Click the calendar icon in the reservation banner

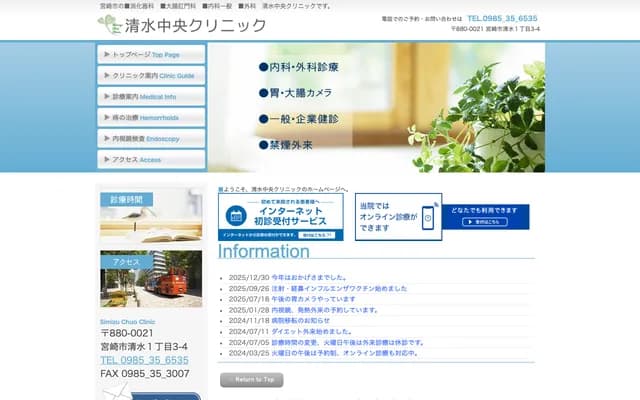tap(236, 216)
